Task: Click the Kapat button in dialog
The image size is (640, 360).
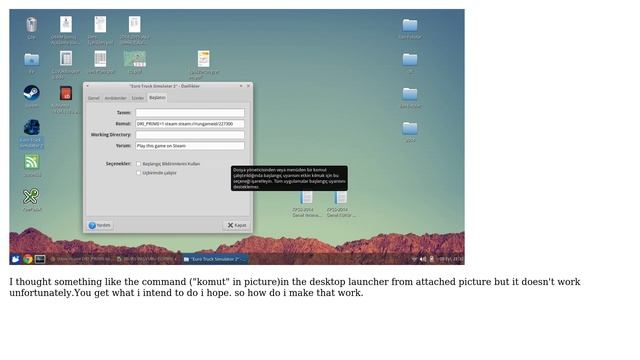Action: tap(236, 225)
